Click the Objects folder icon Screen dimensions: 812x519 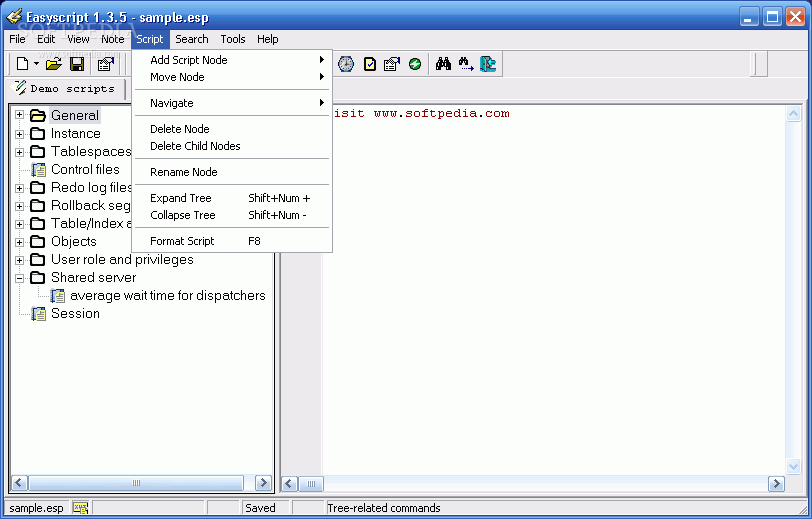point(38,241)
